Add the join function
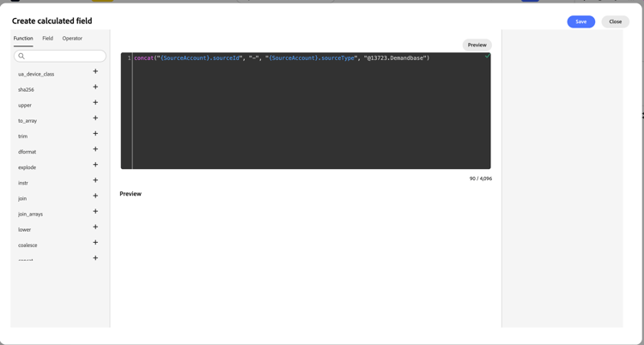Screen dimensions: 644x345 point(95,196)
